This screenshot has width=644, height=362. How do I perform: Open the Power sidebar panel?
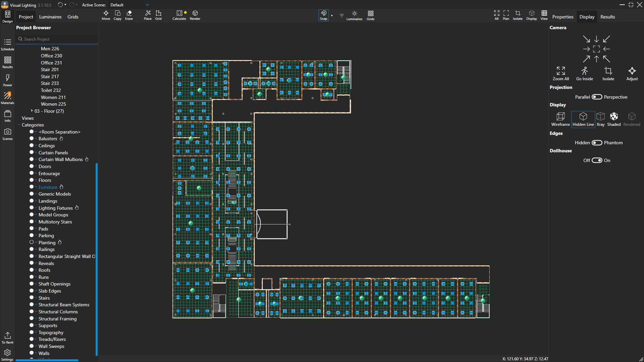click(7, 80)
